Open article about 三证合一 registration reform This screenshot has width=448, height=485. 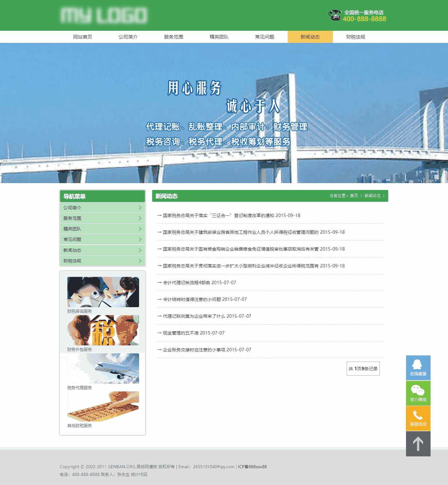218,215
